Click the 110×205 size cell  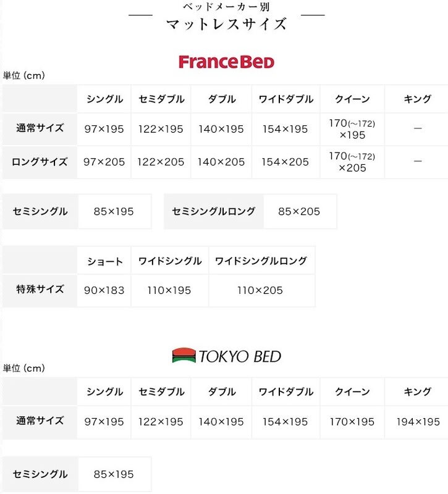tap(260, 290)
